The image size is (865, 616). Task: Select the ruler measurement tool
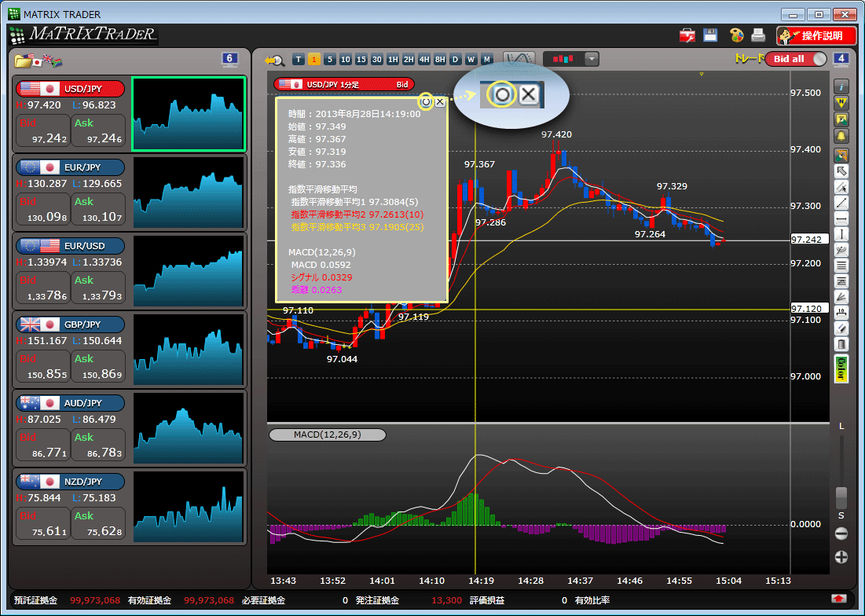841,313
